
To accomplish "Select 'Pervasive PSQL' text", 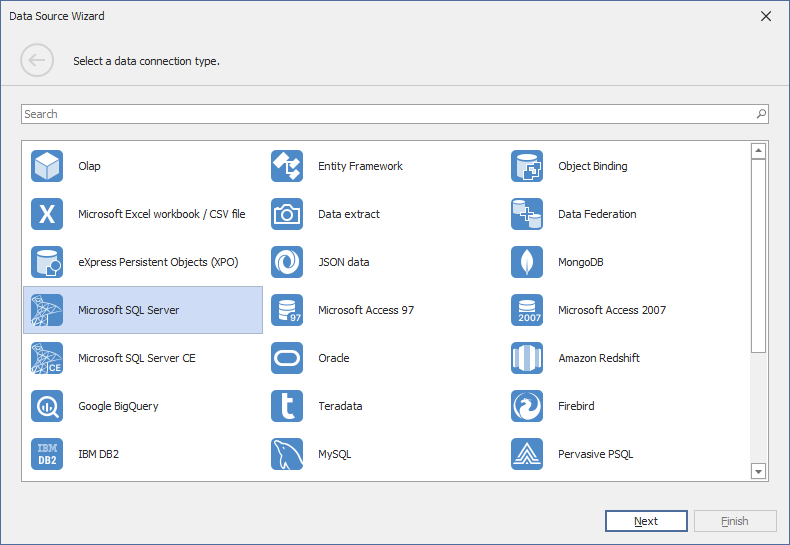I will [596, 454].
